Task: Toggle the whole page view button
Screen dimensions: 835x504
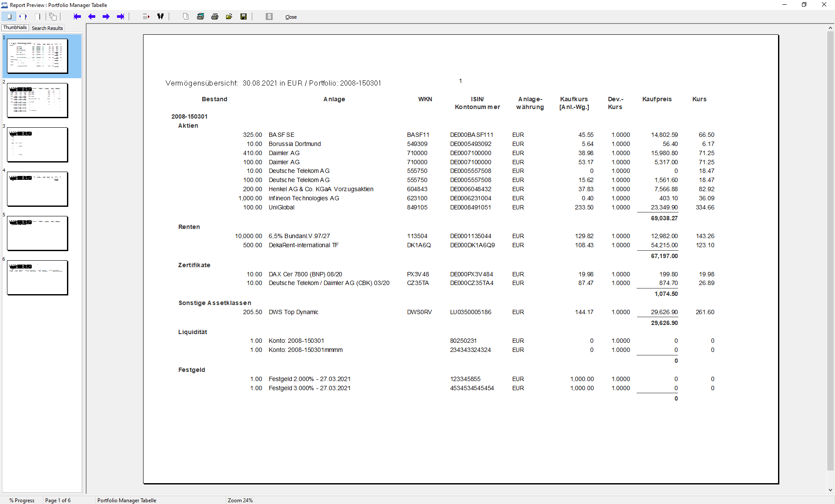Action: (9, 17)
